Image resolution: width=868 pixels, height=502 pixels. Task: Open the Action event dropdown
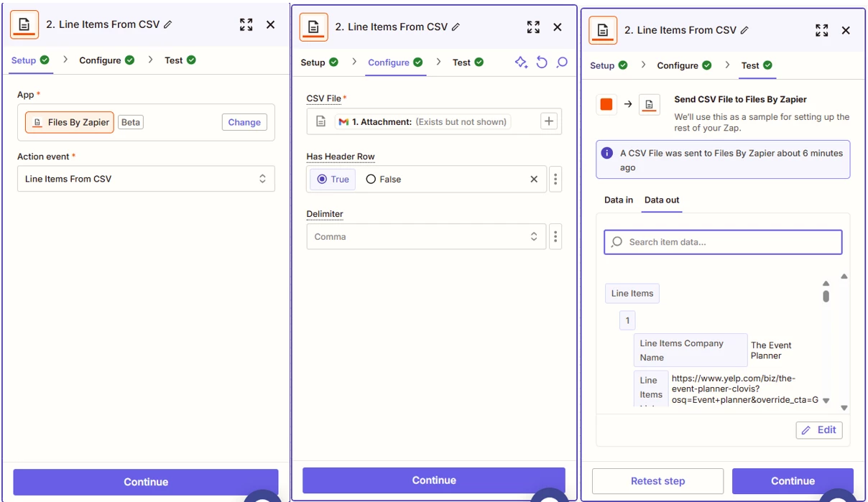146,179
